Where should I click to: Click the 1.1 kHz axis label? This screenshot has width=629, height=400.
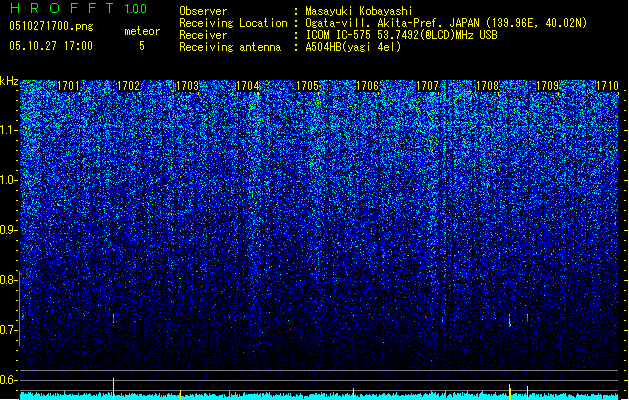8,130
